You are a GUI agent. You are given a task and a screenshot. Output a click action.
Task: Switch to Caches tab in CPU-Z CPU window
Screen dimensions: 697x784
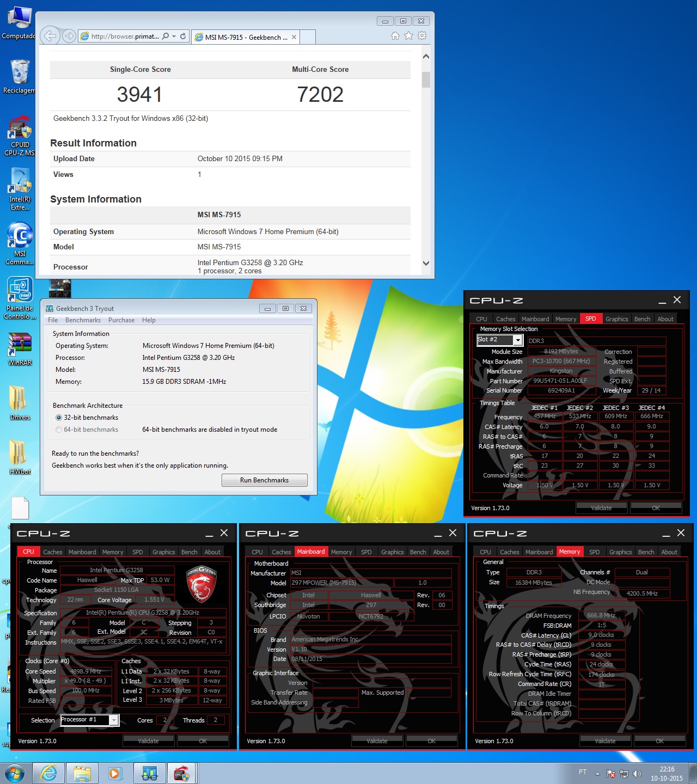(x=53, y=552)
